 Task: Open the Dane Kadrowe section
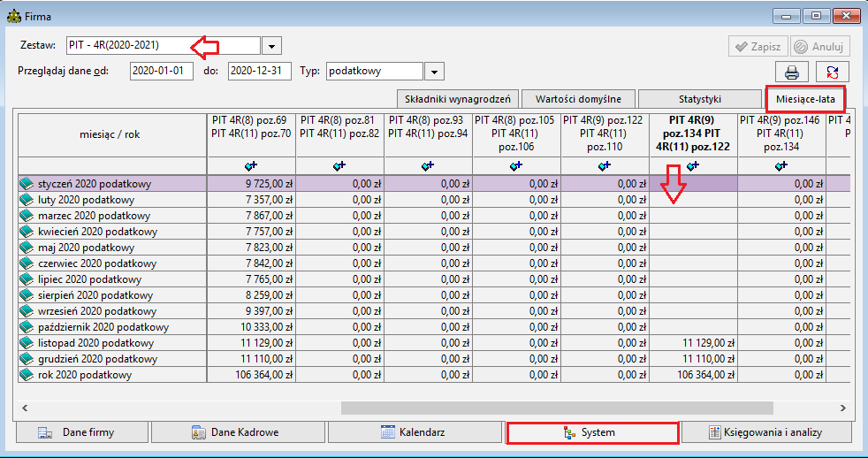(238, 432)
